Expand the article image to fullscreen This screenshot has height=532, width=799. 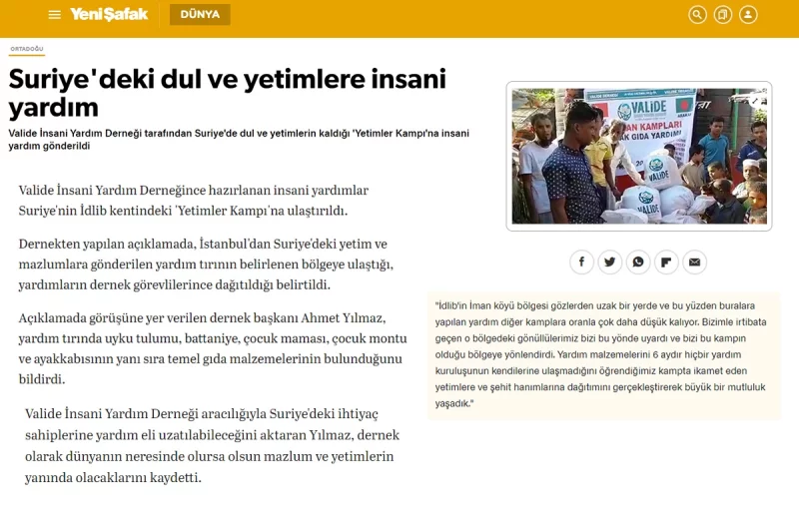click(x=756, y=99)
